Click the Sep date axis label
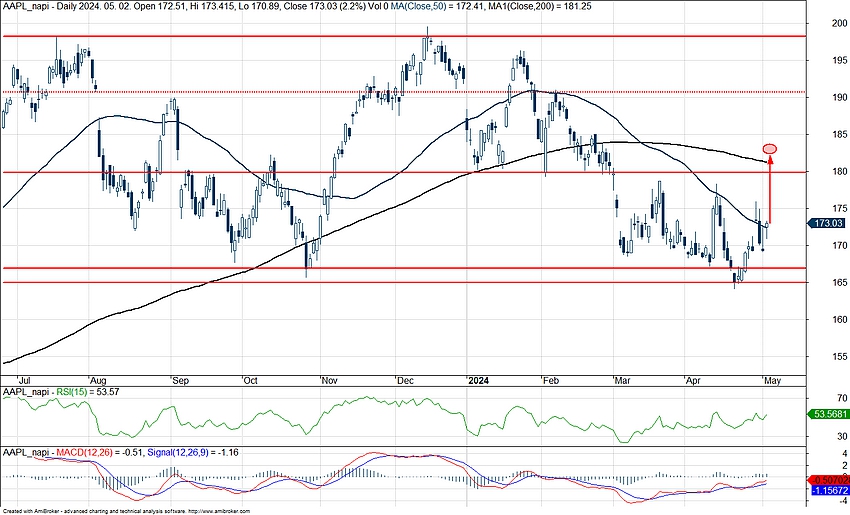The width and height of the screenshot is (850, 515). (x=181, y=381)
